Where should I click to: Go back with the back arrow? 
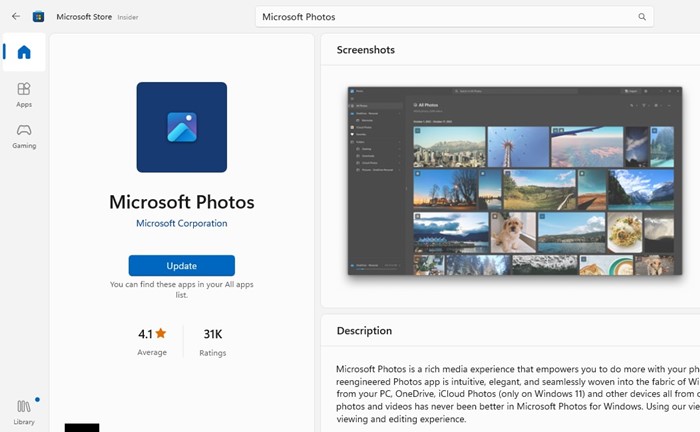click(x=16, y=17)
